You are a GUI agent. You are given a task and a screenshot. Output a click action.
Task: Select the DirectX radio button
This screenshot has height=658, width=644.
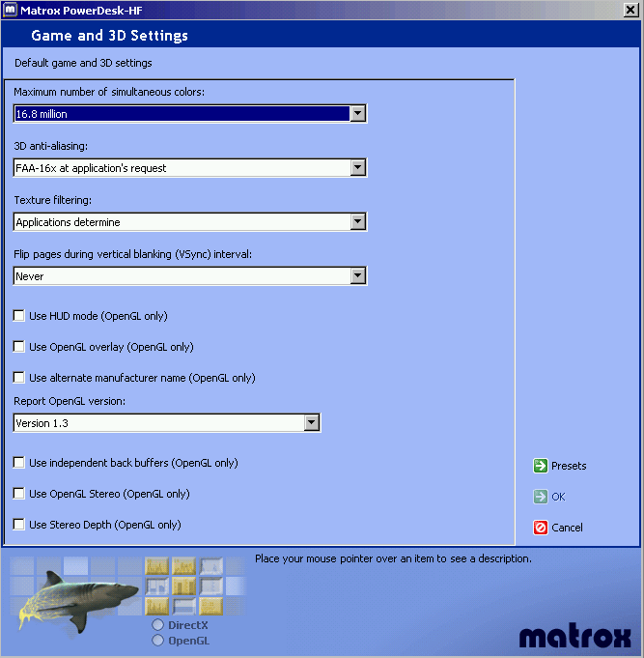click(x=158, y=625)
